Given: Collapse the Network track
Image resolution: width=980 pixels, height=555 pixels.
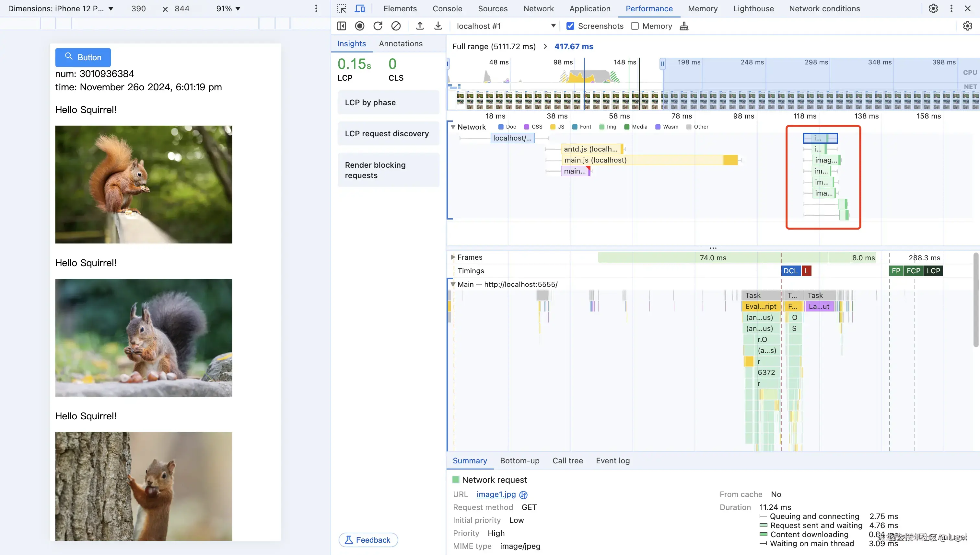Looking at the screenshot, I should pyautogui.click(x=453, y=127).
